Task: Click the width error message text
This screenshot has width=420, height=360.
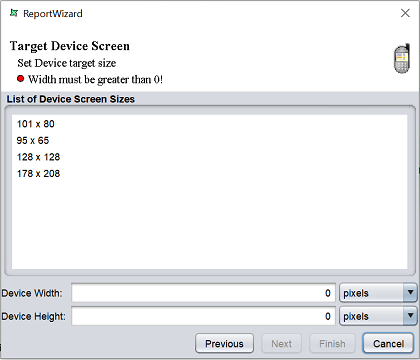Action: 95,80
